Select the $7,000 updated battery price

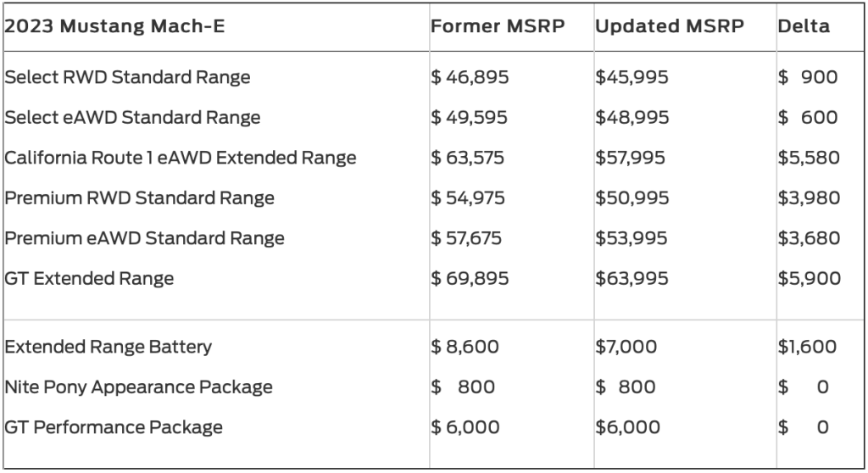coord(626,347)
